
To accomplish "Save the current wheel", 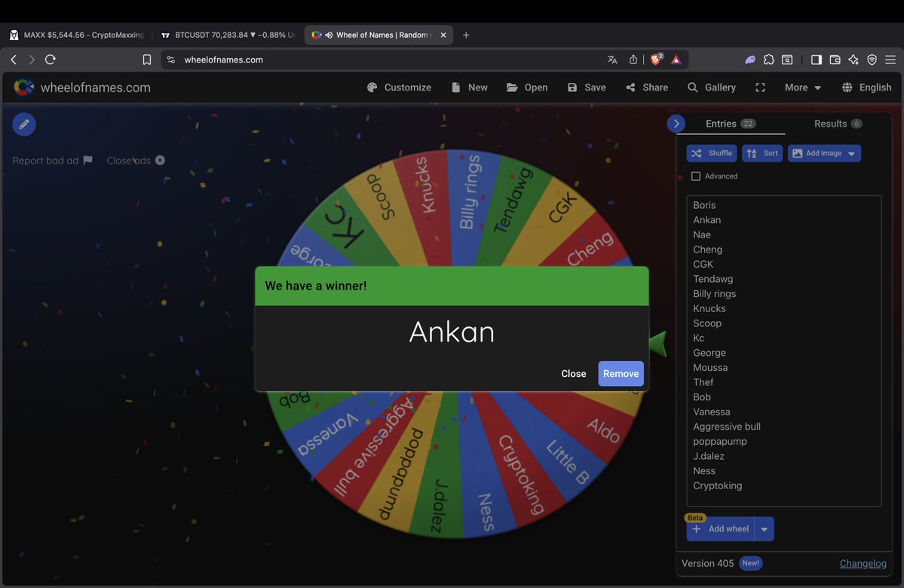I will 587,87.
